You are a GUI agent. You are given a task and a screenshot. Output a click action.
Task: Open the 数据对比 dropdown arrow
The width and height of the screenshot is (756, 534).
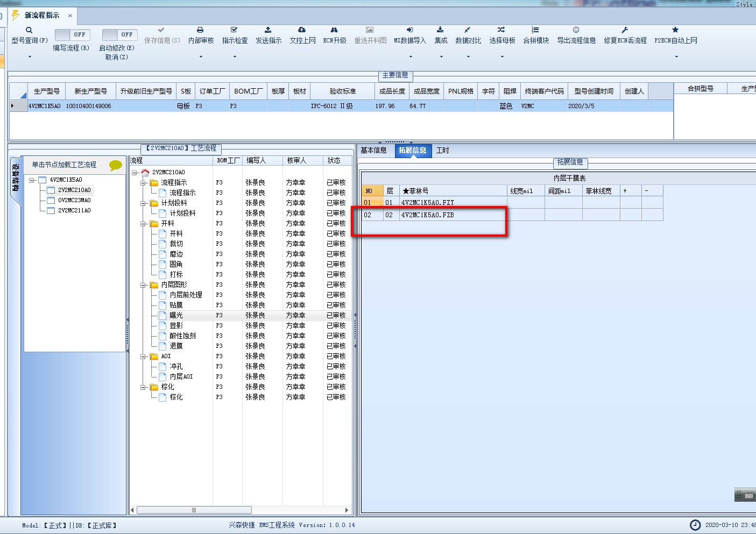[x=468, y=56]
